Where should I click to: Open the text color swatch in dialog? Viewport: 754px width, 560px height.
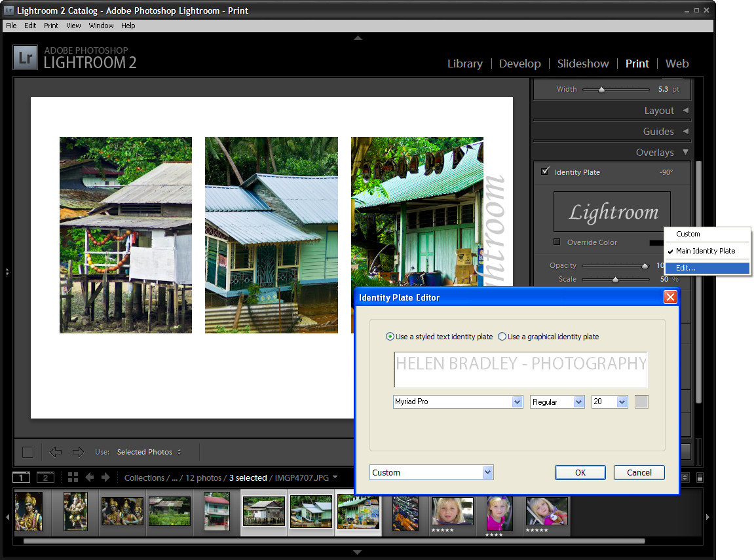(641, 401)
